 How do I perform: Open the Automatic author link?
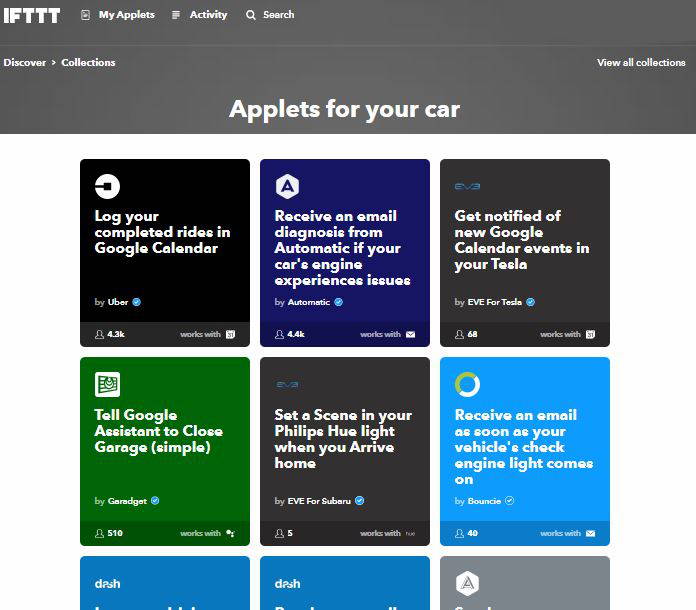[308, 302]
